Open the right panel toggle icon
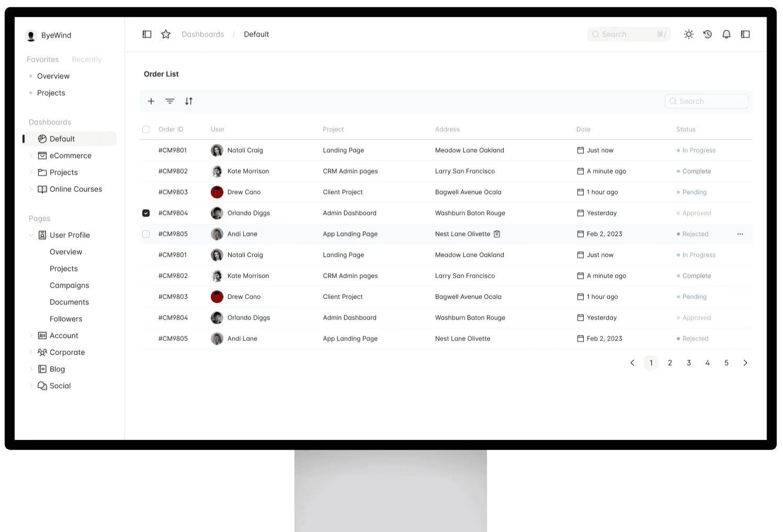The image size is (783, 532). (x=745, y=34)
